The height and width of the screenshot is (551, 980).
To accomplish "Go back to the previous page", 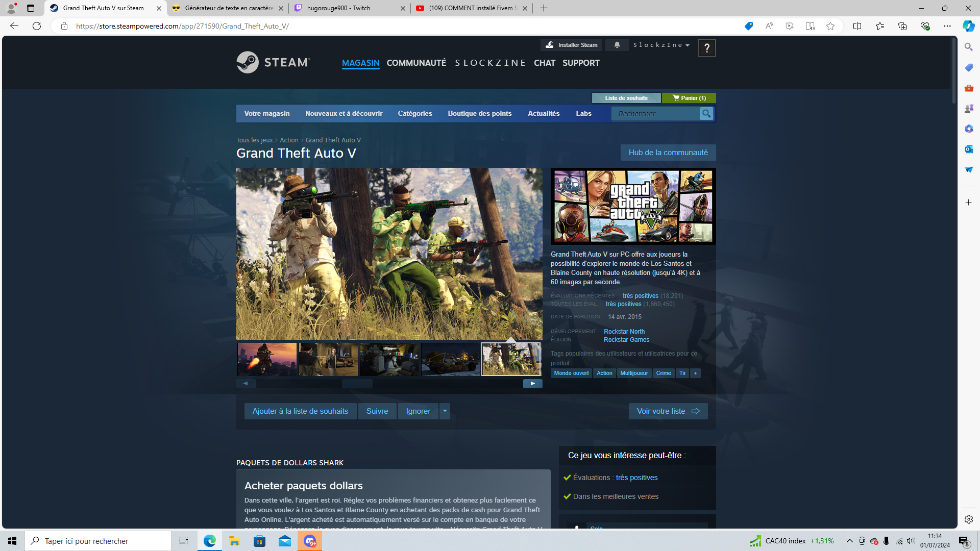I will coord(14,26).
